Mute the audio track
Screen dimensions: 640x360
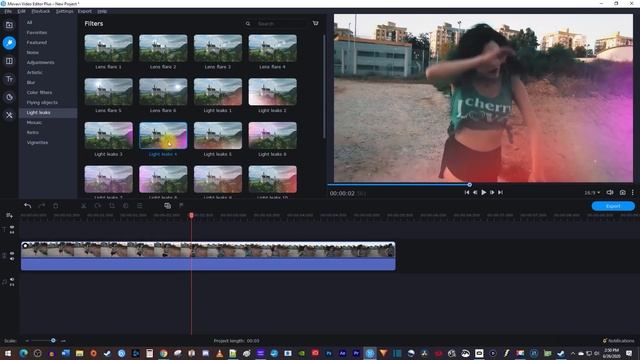pyautogui.click(x=12, y=280)
